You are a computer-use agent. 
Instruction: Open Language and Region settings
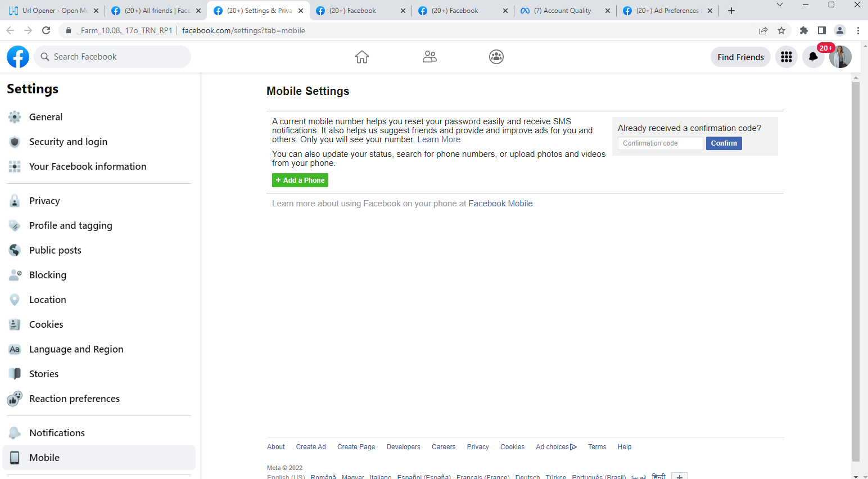99,349
